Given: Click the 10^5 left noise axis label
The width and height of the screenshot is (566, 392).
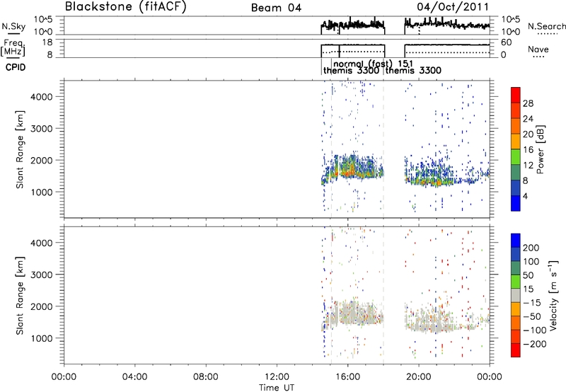Looking at the screenshot, I should [43, 20].
